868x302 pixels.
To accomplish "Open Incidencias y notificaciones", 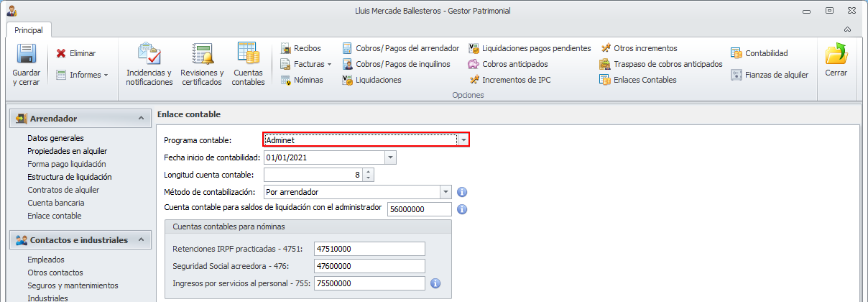I will coord(149,55).
